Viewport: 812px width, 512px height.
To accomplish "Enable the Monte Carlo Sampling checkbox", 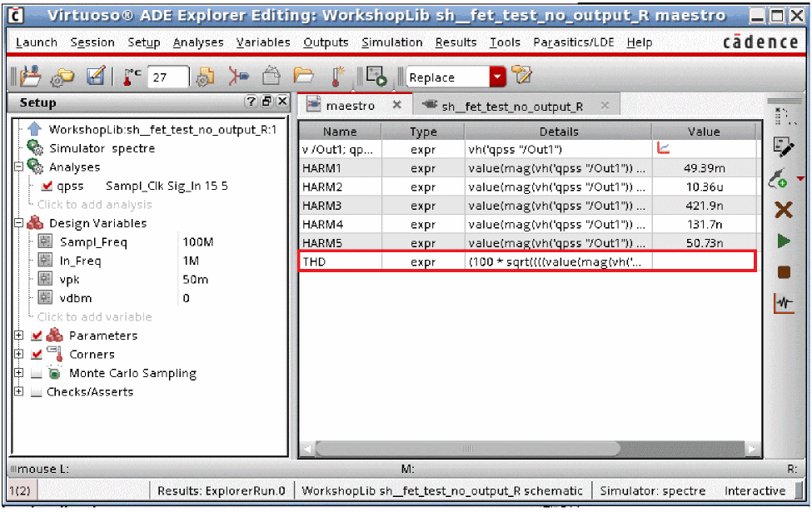I will pyautogui.click(x=37, y=373).
